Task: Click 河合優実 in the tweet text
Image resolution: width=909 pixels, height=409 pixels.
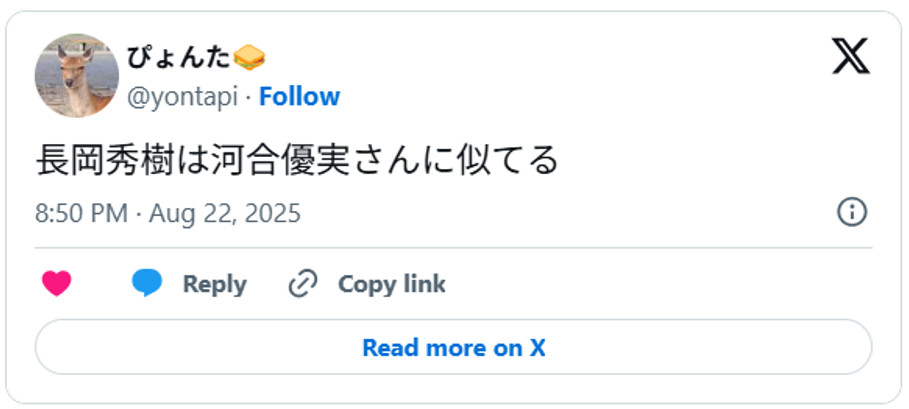Action: tap(281, 161)
